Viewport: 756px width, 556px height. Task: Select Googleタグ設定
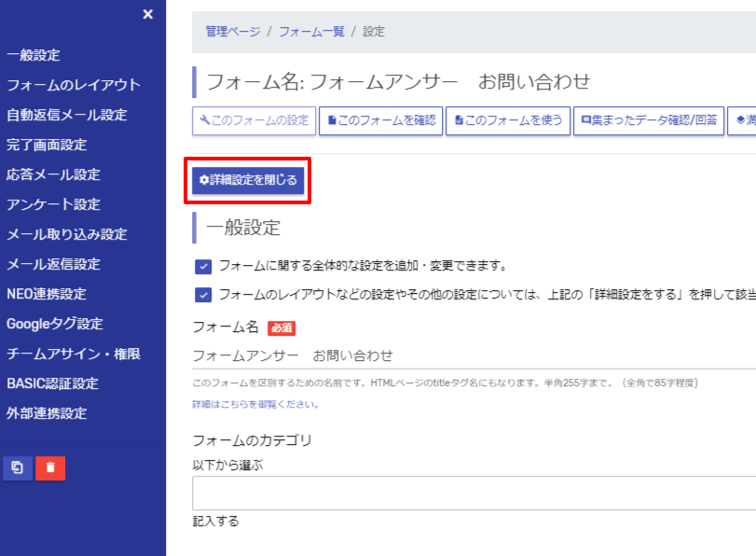(x=55, y=324)
